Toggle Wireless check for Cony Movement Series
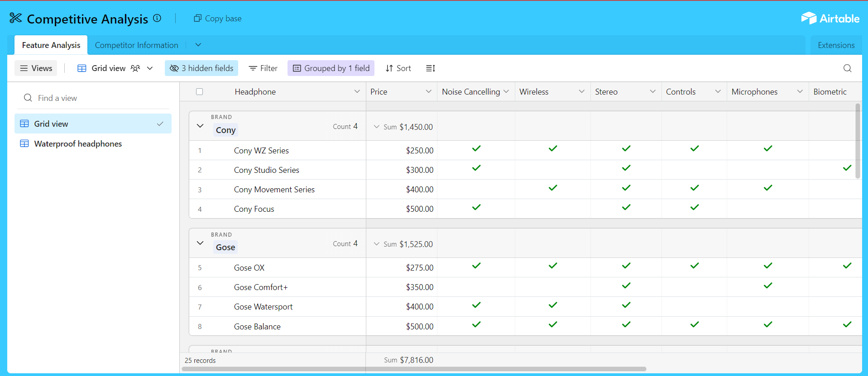The height and width of the screenshot is (376, 868). click(x=552, y=187)
